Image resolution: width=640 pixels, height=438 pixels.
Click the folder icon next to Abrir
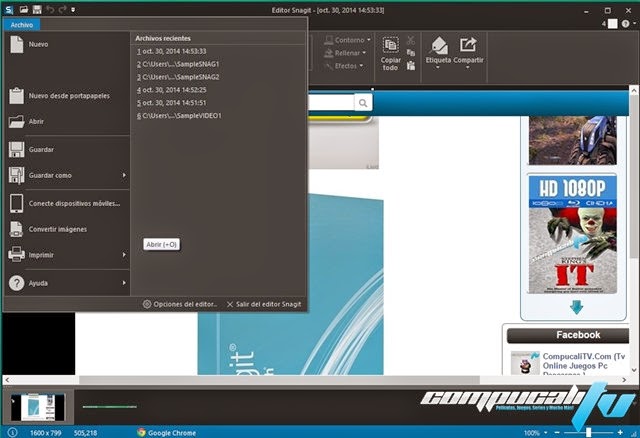(x=16, y=121)
